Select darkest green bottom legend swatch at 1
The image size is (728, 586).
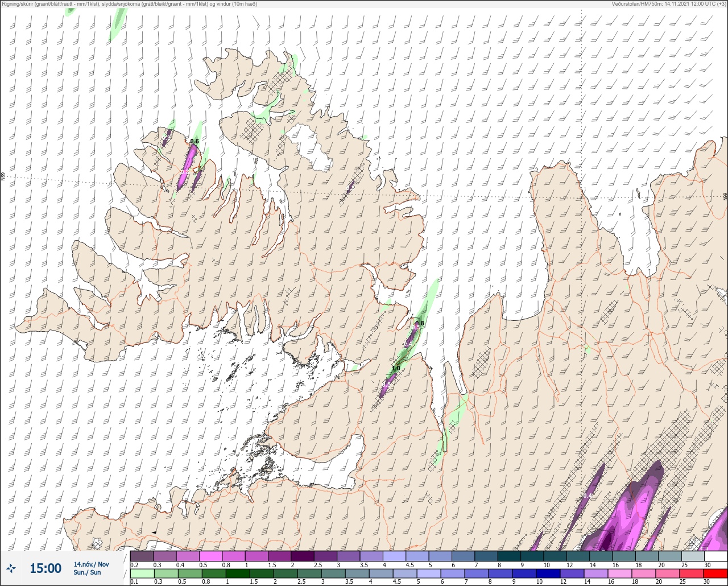[x=238, y=573]
